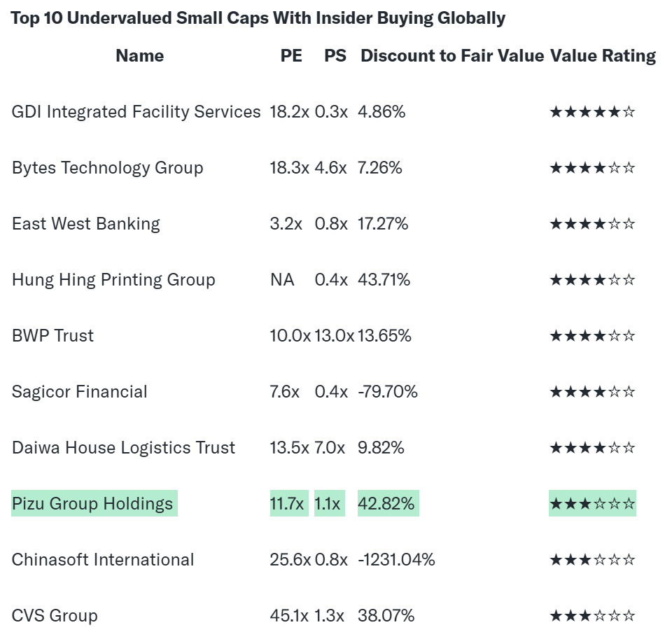Select Daiwa House Logistics Trust

(x=123, y=448)
